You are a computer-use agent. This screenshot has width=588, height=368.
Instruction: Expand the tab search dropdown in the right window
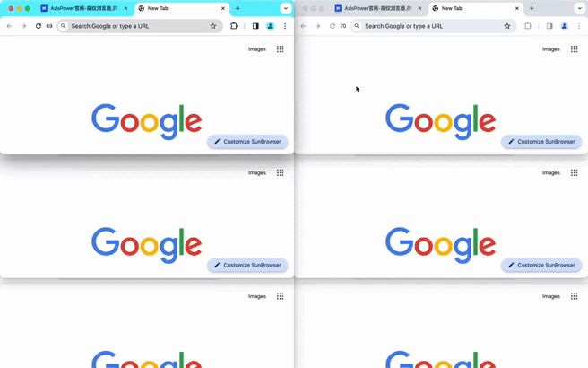point(580,8)
